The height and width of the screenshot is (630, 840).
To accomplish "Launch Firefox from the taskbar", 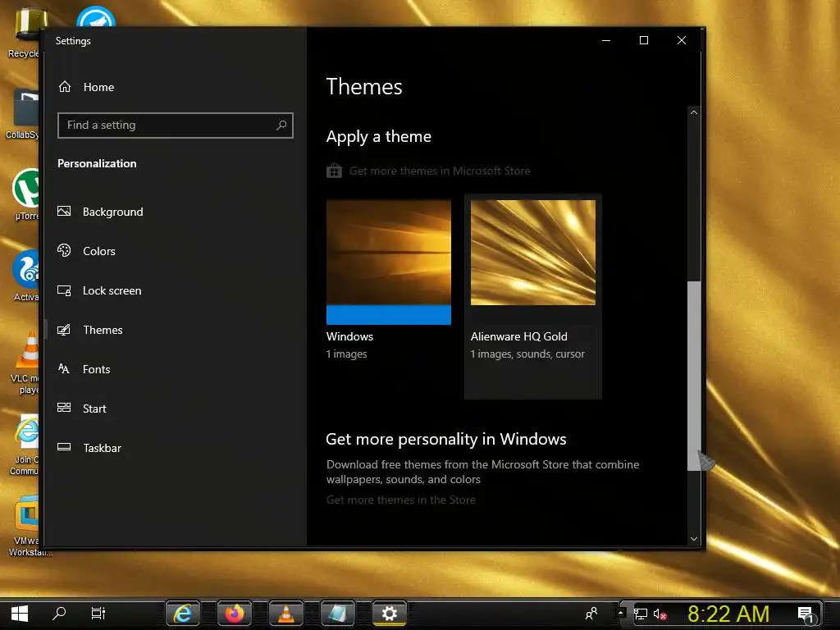I will click(234, 614).
